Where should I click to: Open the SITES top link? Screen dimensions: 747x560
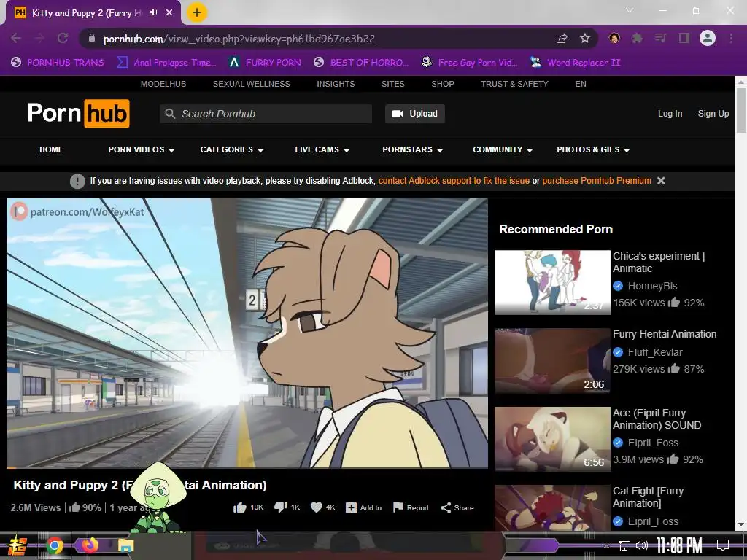point(393,84)
